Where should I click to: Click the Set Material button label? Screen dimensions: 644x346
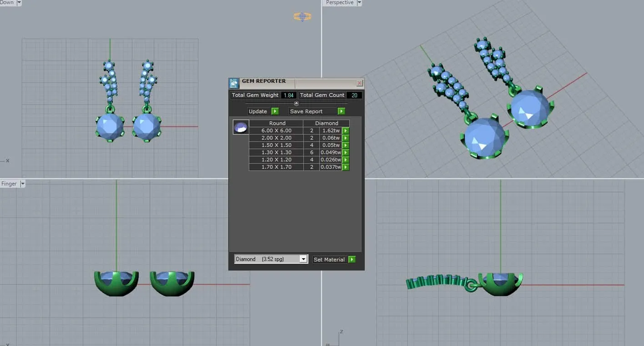pyautogui.click(x=329, y=260)
